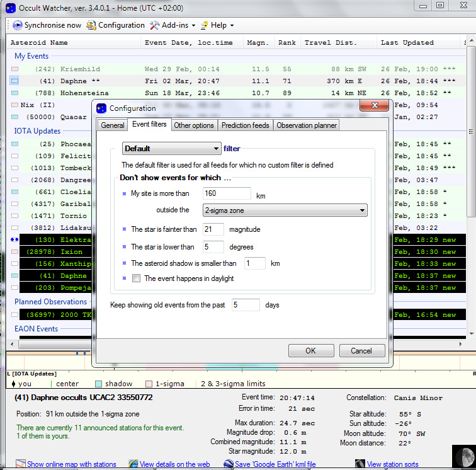
Task: Click Save 'Google Earth' kml file link
Action: [275, 464]
